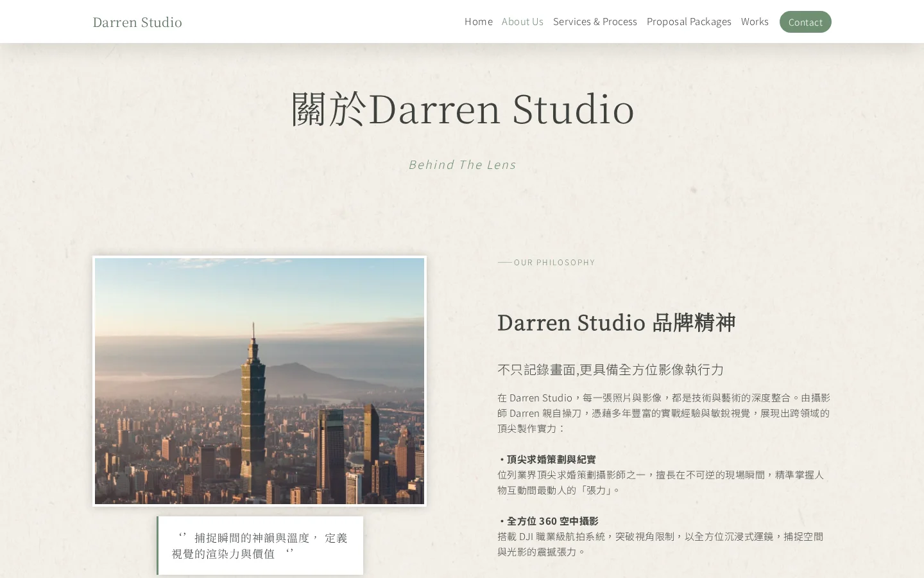Click the Darren Studio 品牌精神 heading

tap(616, 322)
